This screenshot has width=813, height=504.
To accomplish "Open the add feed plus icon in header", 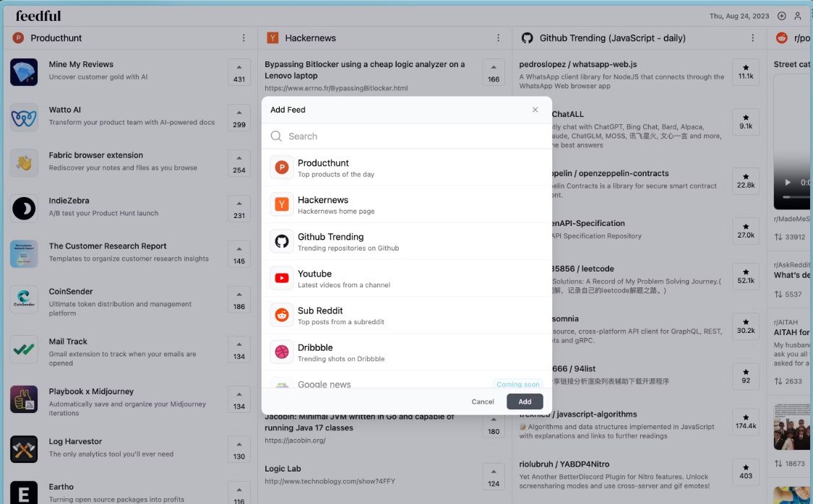I will [x=781, y=16].
